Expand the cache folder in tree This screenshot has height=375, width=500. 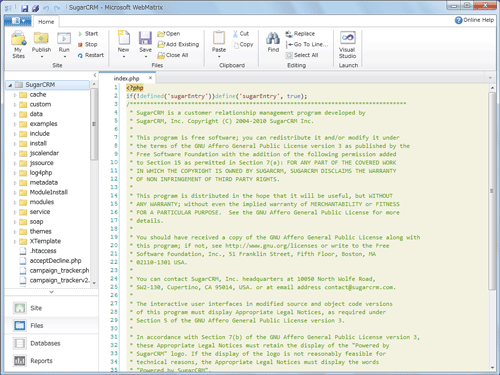[15, 95]
